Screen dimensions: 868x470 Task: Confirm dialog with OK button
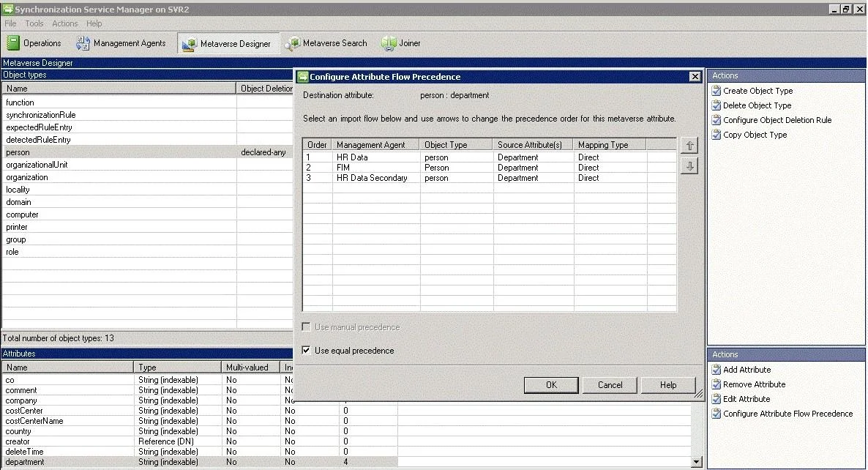(551, 385)
